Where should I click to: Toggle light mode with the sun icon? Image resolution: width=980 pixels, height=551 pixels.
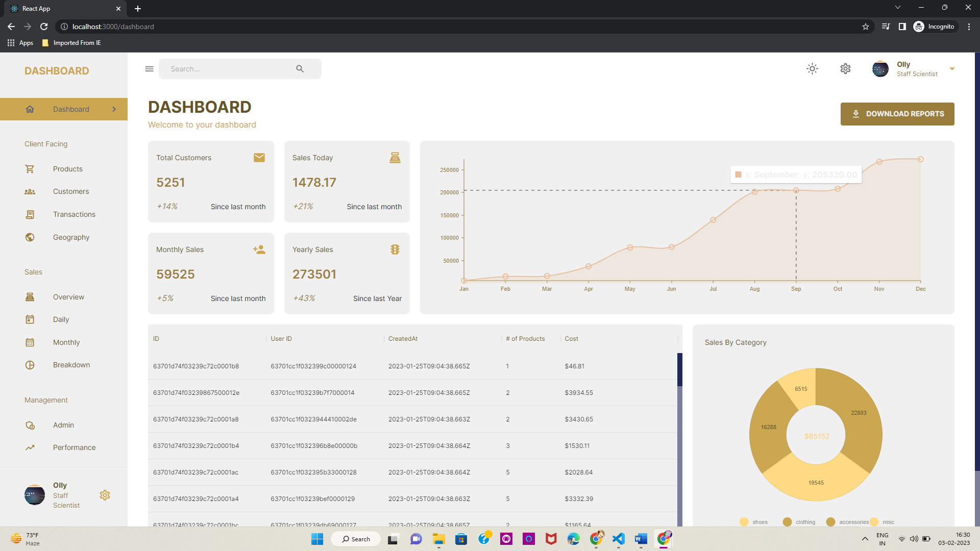click(812, 68)
